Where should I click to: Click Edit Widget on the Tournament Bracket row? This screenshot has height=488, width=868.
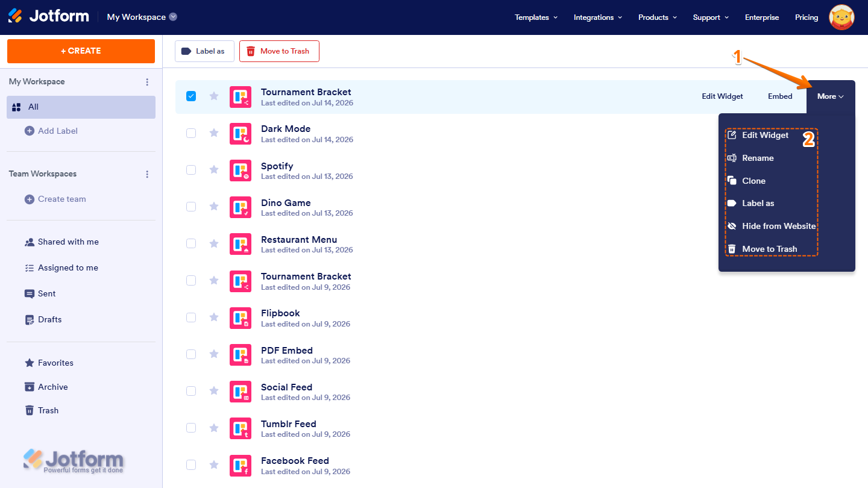pos(722,96)
